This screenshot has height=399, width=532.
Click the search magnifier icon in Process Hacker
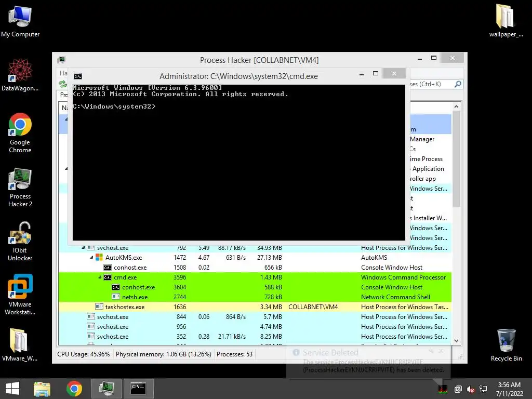click(458, 84)
